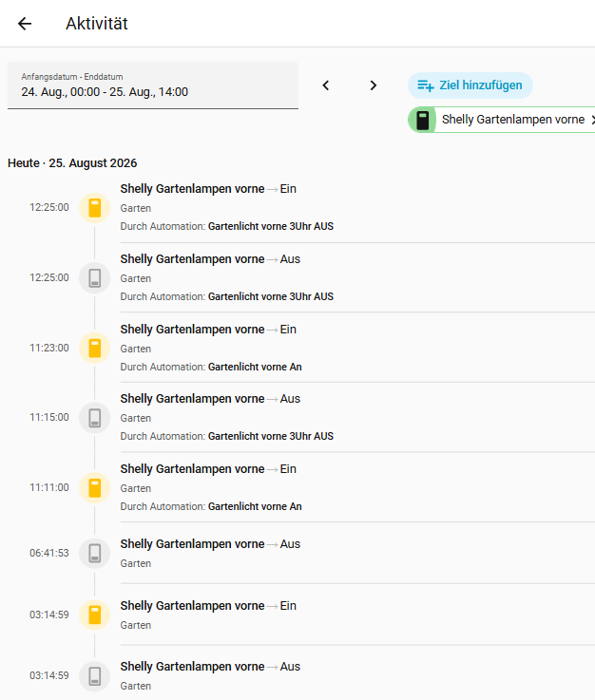Screen dimensions: 595x700
Task: Click the yellow Ein icon at 11:23:00
Action: [95, 348]
